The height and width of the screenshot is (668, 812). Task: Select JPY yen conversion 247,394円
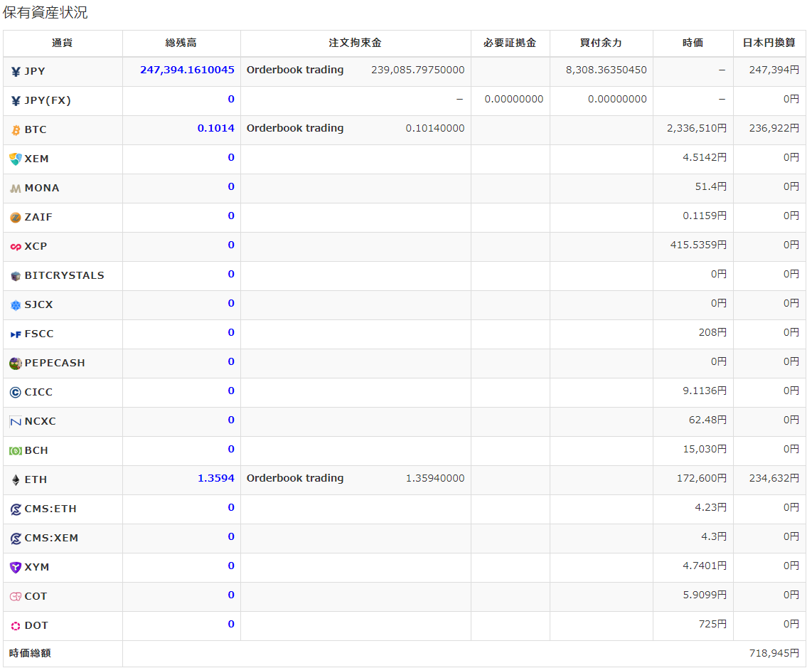[774, 70]
